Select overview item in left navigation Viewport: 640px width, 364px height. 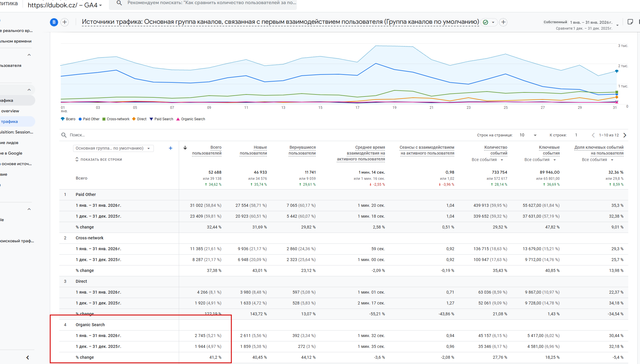10,111
